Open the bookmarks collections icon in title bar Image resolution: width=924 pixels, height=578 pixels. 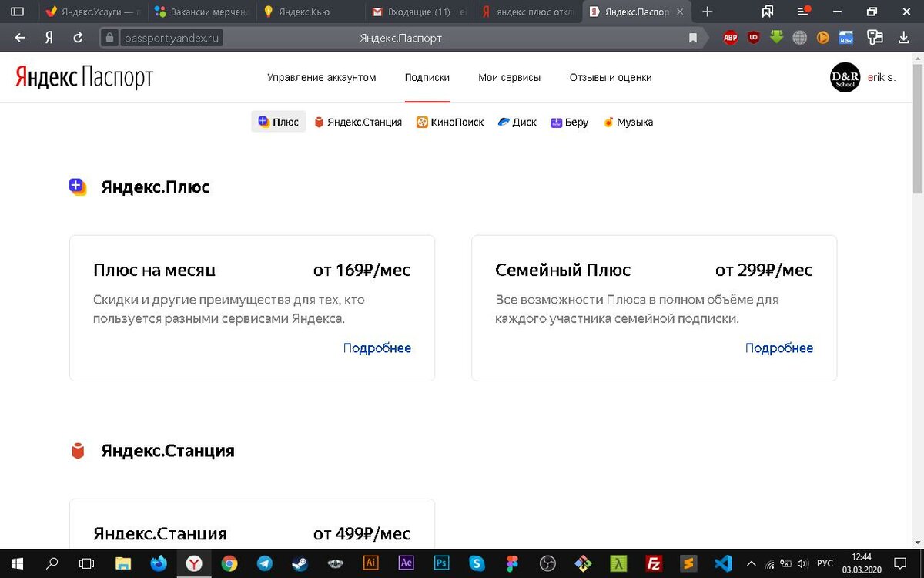point(768,12)
